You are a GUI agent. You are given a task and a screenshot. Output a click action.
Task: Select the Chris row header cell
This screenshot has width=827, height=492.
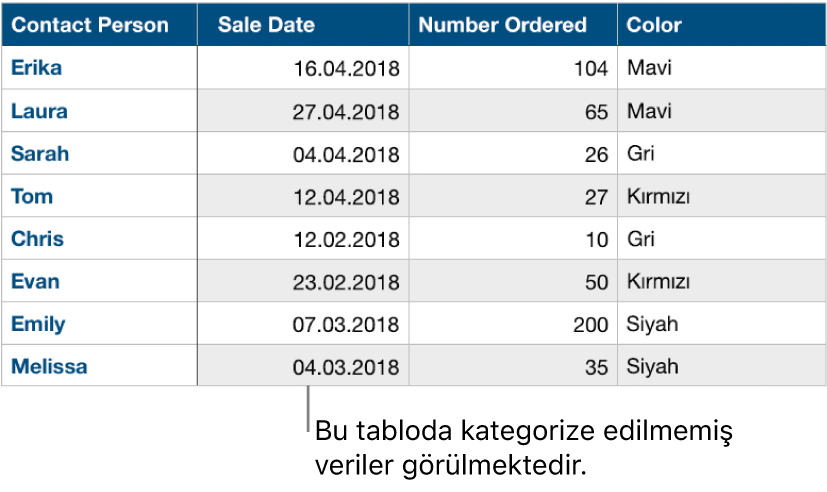(38, 239)
